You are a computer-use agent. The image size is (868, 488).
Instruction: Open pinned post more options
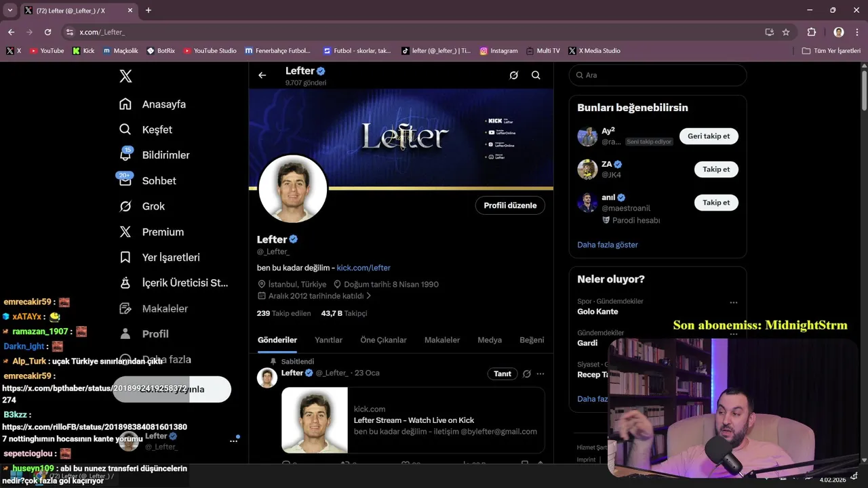[x=540, y=374]
